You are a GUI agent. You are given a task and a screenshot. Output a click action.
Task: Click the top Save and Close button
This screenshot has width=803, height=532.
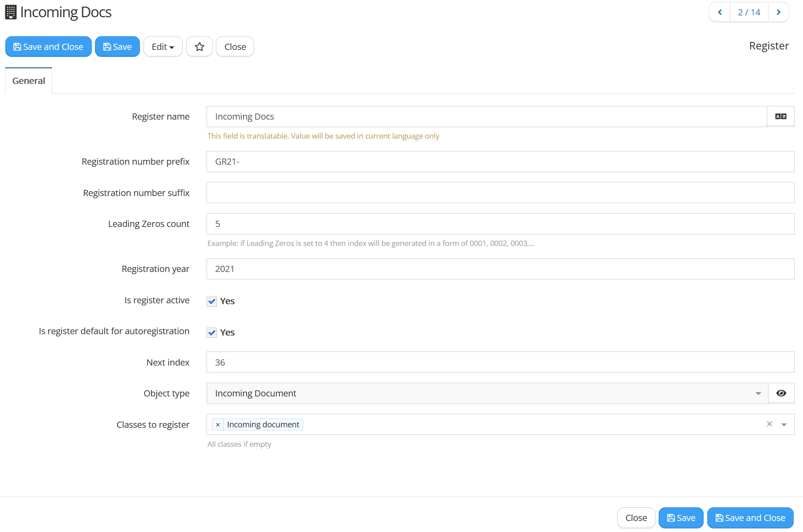pos(49,46)
